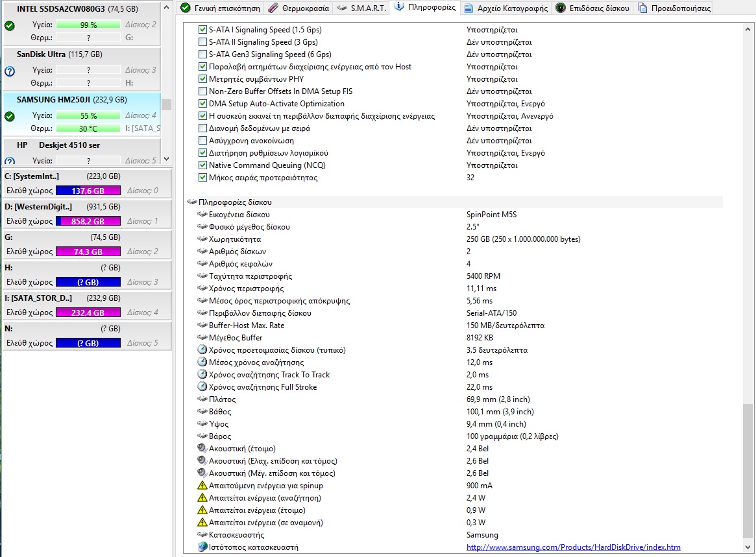Click the globe icon beside Ιστότοπος κατασκευαστή
The image size is (756, 557).
point(202,547)
